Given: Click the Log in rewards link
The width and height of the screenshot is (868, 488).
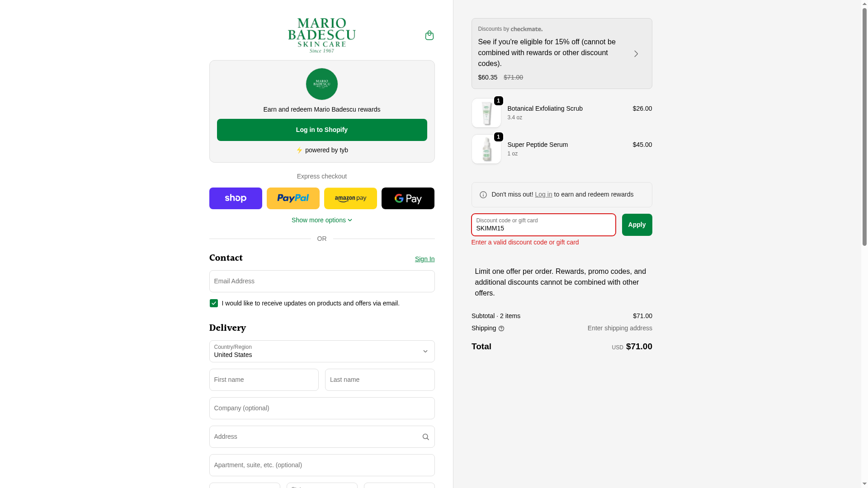Looking at the screenshot, I should coord(543,194).
